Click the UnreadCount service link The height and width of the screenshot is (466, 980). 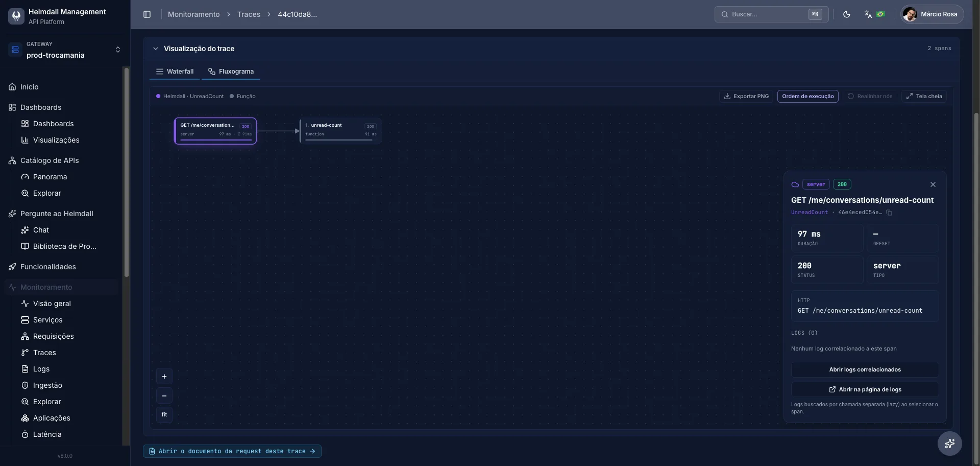tap(810, 213)
